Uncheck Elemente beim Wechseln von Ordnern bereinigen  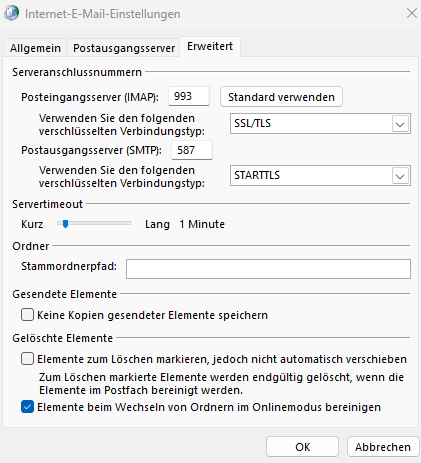(x=27, y=407)
